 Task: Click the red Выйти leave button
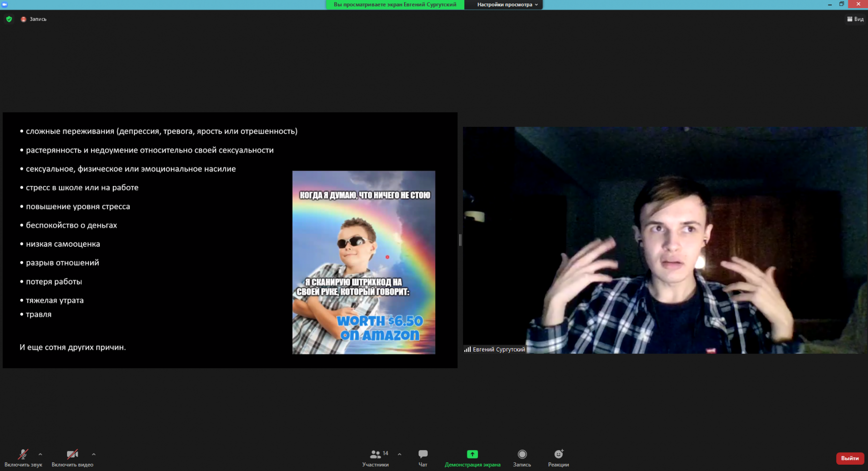click(850, 458)
